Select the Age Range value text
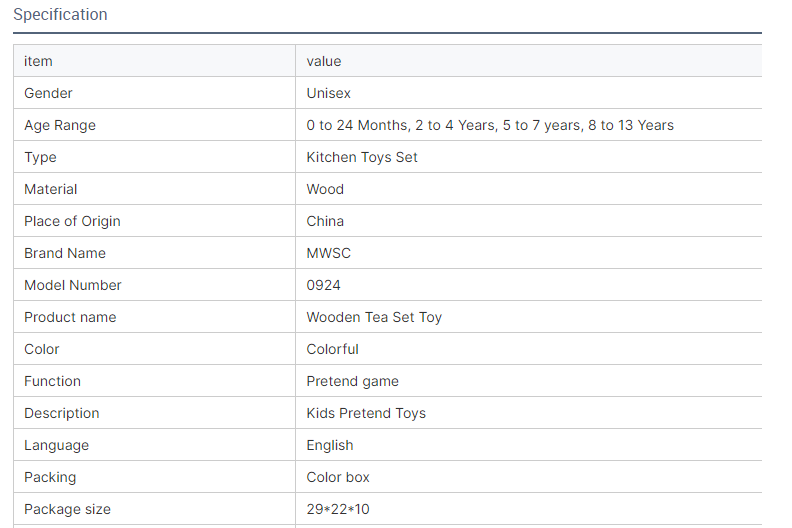This screenshot has width=792, height=528. (x=490, y=125)
